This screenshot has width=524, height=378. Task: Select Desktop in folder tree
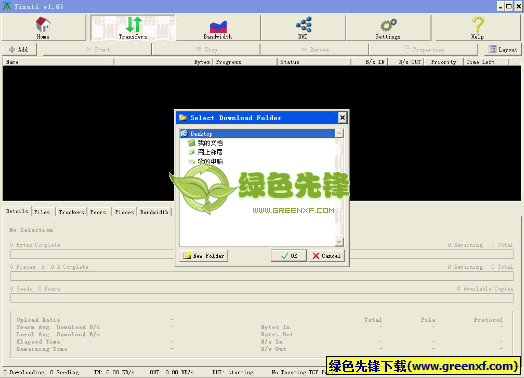pos(257,134)
